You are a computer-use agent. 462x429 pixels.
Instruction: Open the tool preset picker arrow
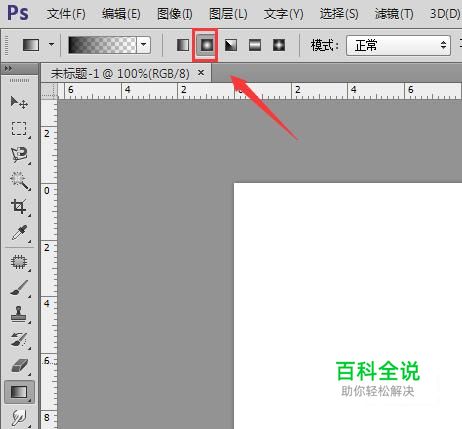click(x=51, y=44)
